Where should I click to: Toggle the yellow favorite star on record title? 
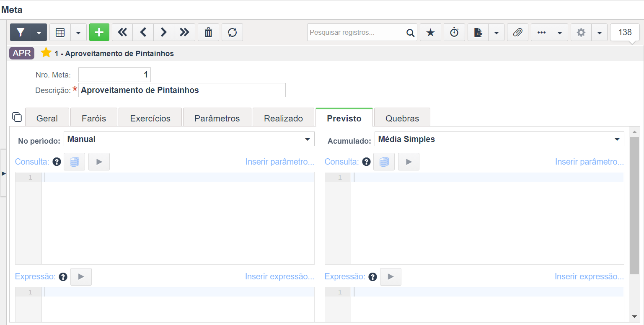pyautogui.click(x=46, y=53)
